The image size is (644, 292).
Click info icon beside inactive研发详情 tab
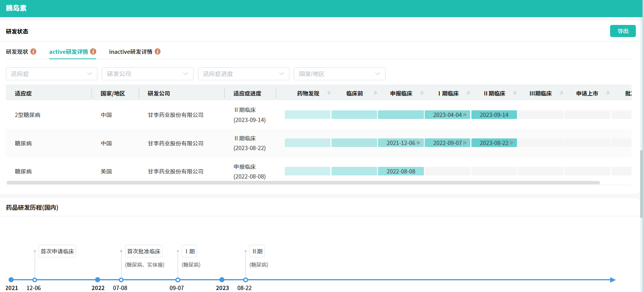pos(158,51)
